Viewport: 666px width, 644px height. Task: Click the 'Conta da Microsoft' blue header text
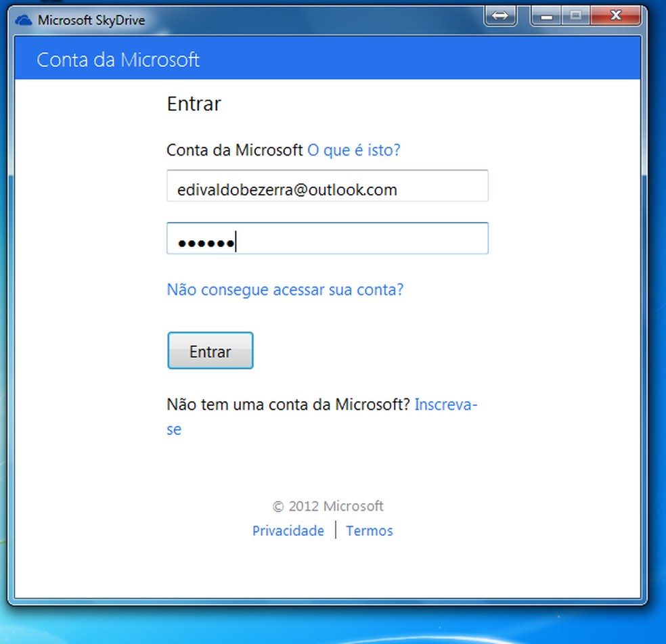[118, 60]
